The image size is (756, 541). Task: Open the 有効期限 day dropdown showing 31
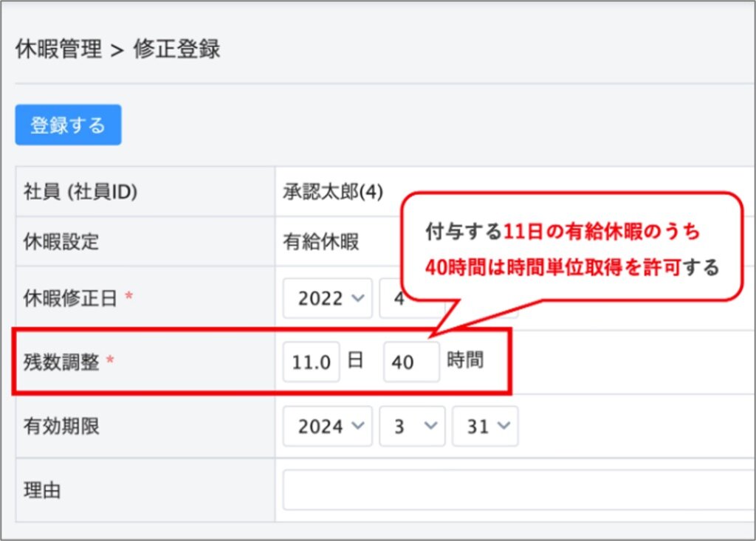[485, 426]
